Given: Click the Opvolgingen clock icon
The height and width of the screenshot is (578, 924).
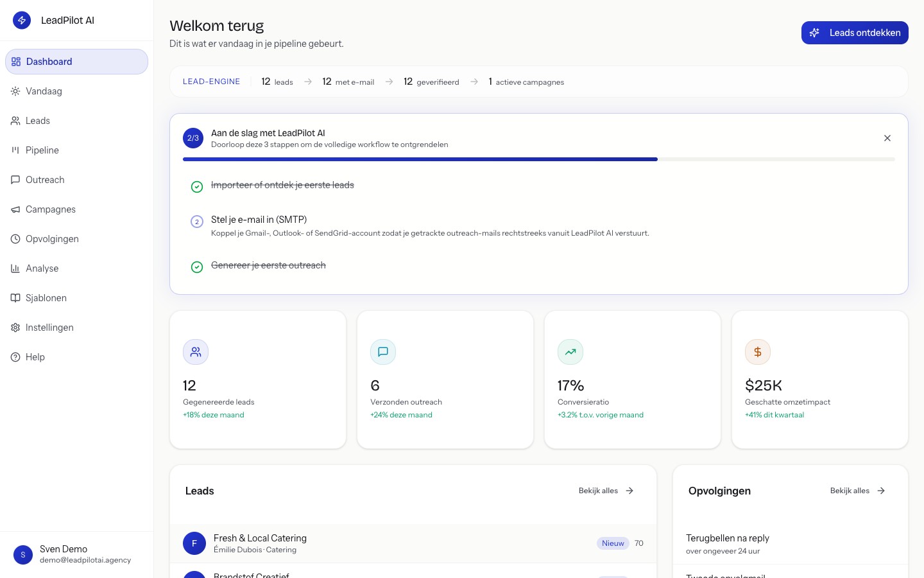Looking at the screenshot, I should (x=15, y=239).
